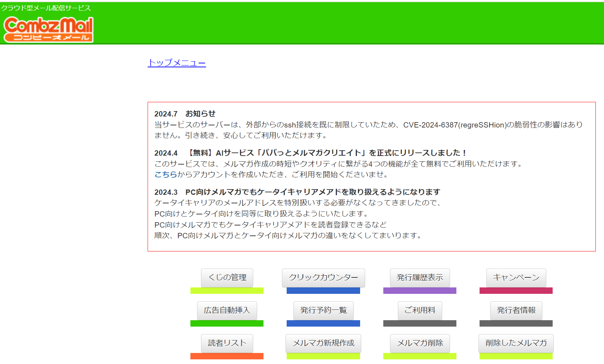Open the トップメニュー link

(177, 63)
